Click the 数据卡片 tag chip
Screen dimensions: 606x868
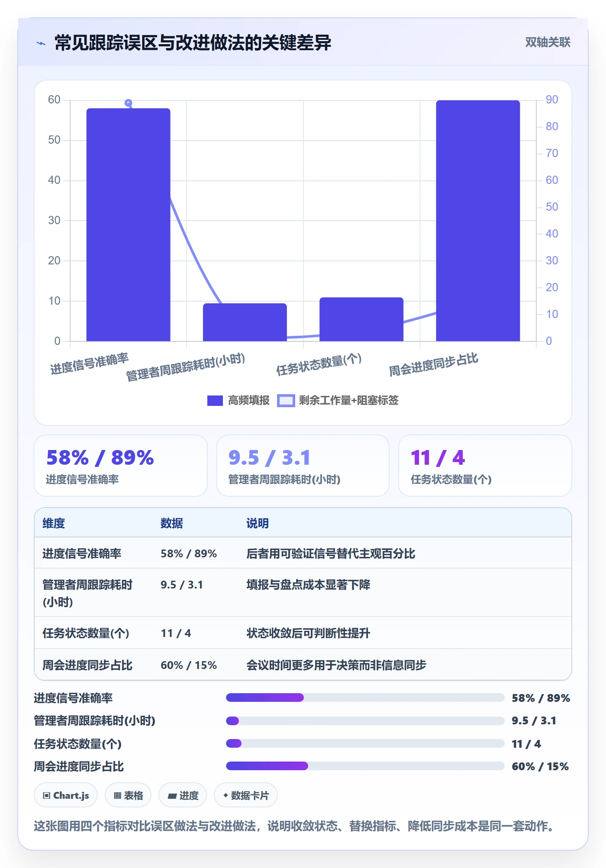[246, 795]
